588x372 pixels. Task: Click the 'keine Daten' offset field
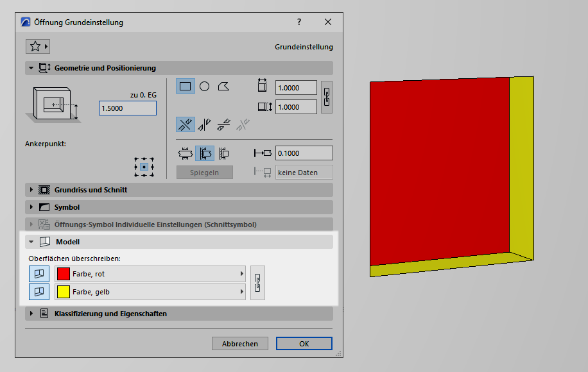[304, 173]
